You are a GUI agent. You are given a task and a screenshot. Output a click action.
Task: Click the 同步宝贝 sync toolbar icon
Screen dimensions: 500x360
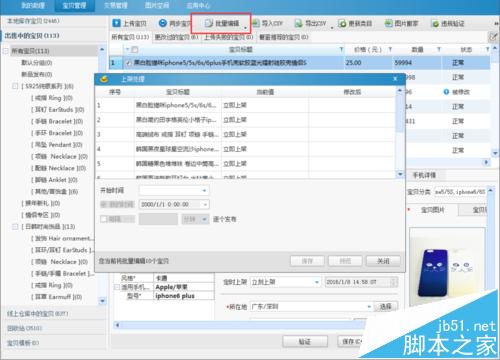(162, 23)
